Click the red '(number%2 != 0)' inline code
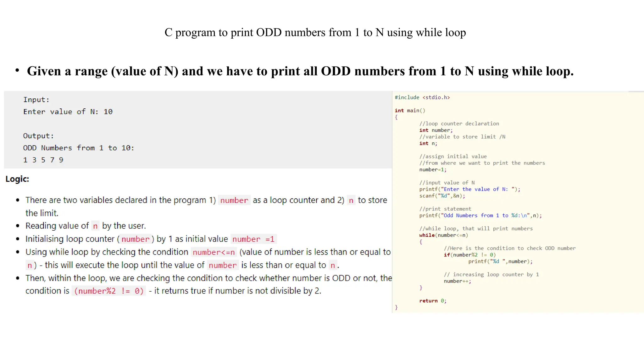 point(109,291)
